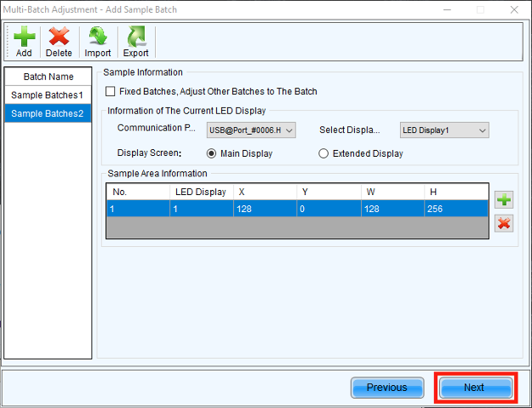Add a sample area row with green plus
Image resolution: width=532 pixels, height=408 pixels.
click(x=504, y=200)
